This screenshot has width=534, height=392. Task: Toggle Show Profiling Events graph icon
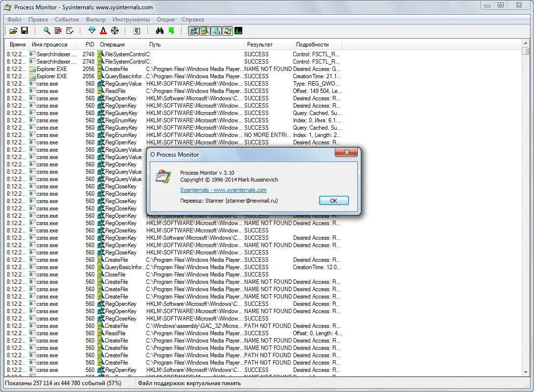238,31
